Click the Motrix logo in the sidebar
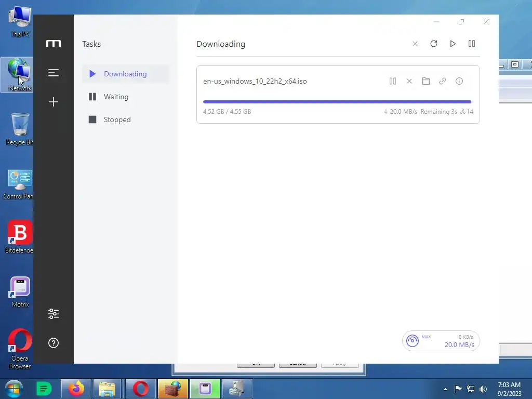 click(x=54, y=44)
